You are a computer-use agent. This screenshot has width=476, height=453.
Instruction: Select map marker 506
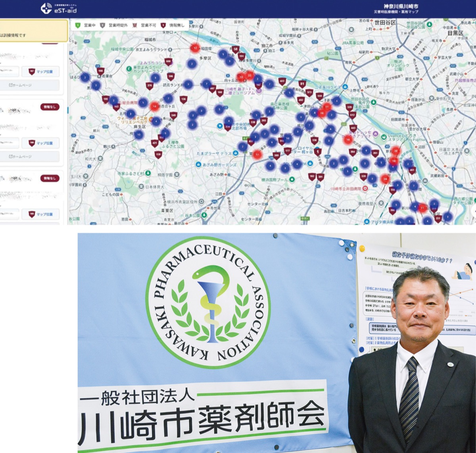click(x=171, y=76)
